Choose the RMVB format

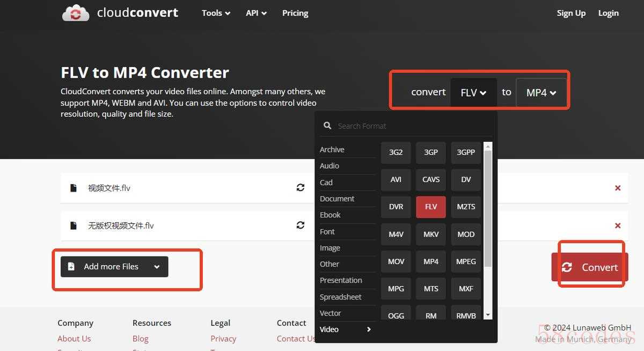point(466,313)
